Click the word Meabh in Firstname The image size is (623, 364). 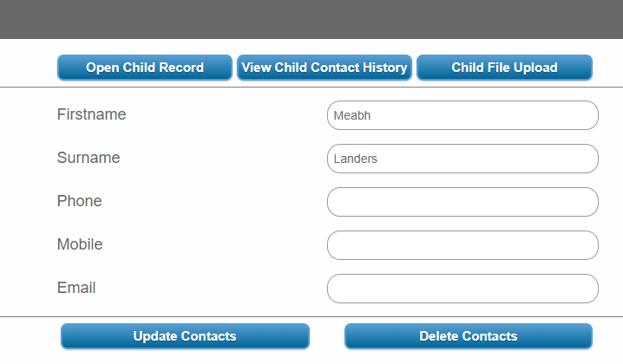351,115
